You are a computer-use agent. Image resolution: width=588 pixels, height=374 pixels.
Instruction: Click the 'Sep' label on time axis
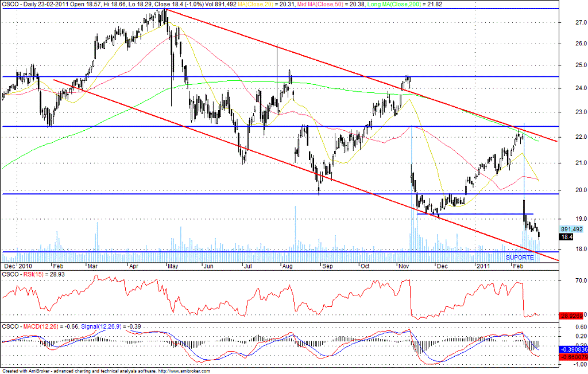[x=327, y=266]
